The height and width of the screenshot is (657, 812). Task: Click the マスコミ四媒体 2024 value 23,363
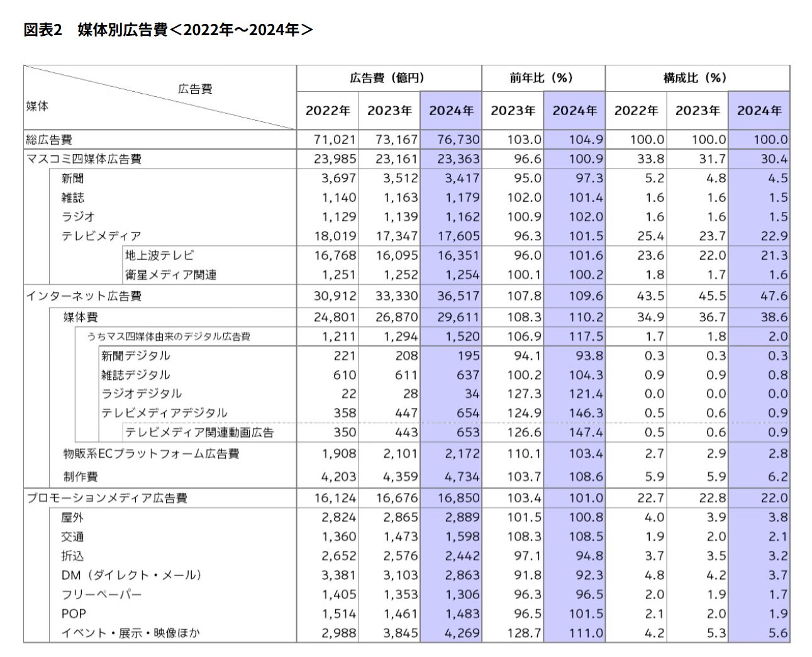459,159
